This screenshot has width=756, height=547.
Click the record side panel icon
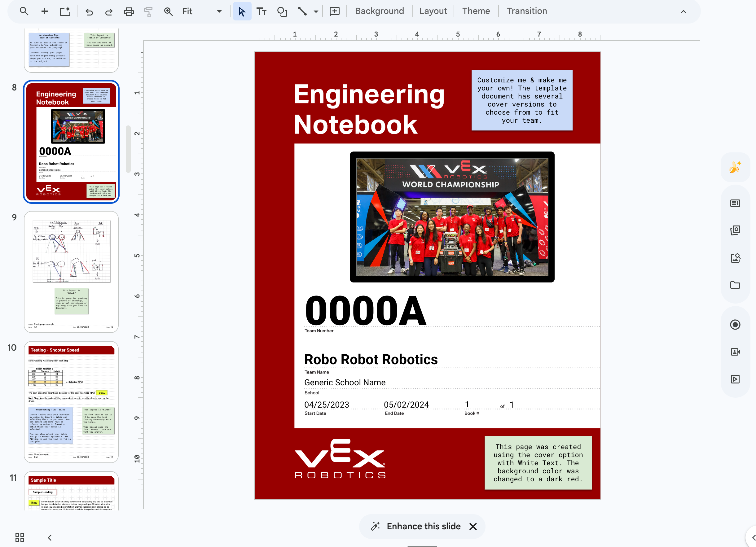[735, 325]
